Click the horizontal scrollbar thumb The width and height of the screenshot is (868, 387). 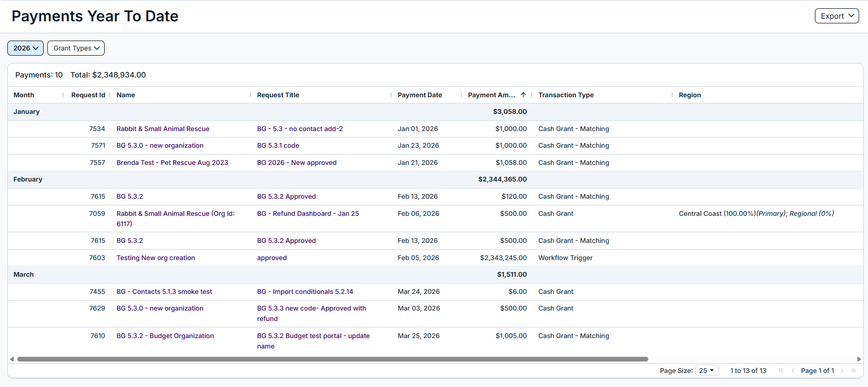click(x=333, y=359)
